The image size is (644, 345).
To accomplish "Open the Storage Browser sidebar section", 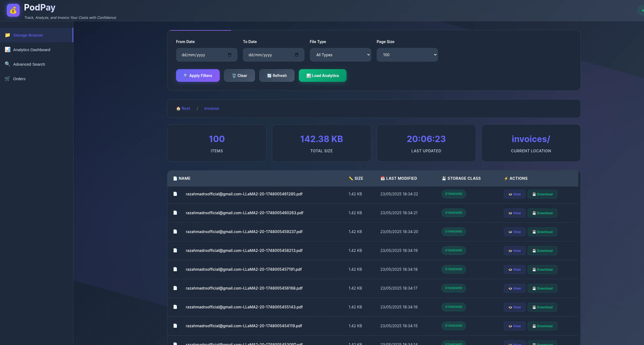I will click(28, 35).
